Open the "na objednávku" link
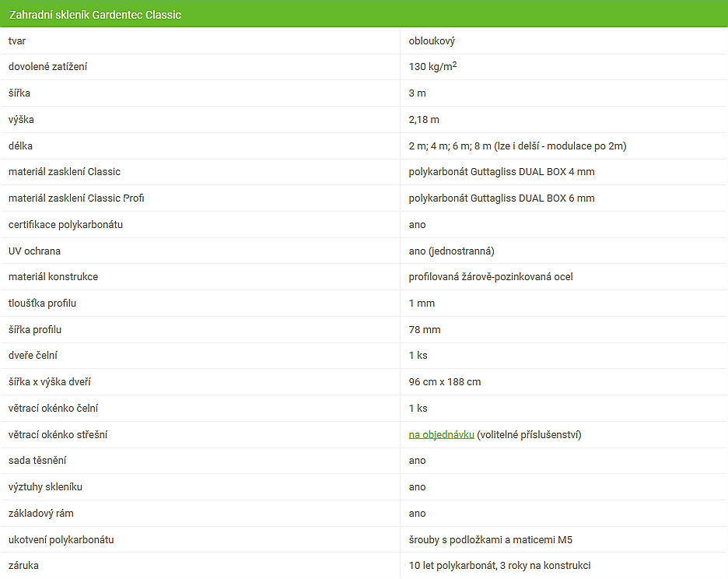 [441, 434]
